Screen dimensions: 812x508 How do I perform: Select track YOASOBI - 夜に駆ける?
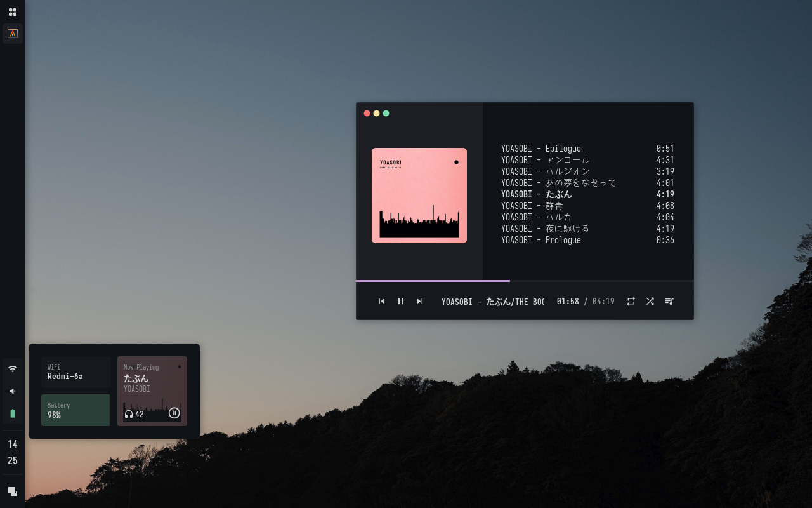click(x=587, y=229)
